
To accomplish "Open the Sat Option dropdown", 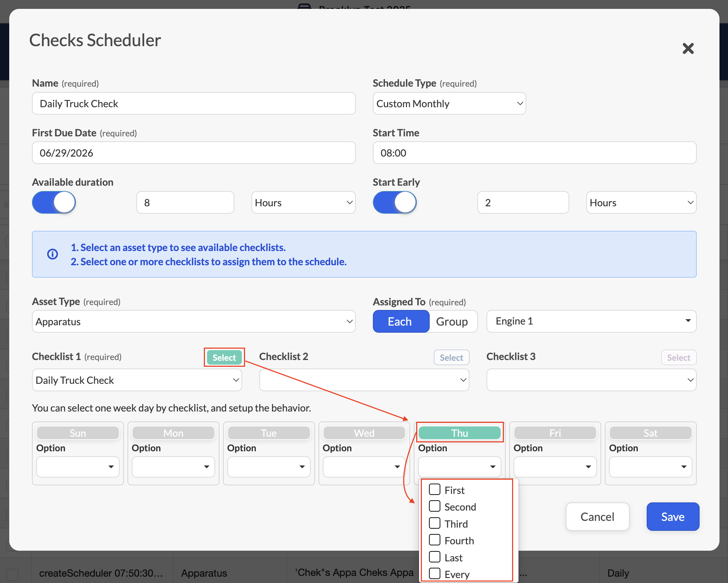I will coord(651,467).
